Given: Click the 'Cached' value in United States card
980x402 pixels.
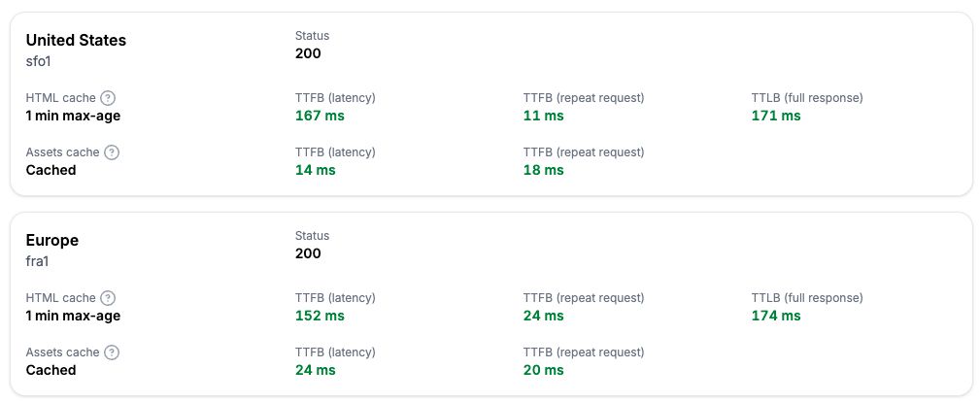Looking at the screenshot, I should 51,170.
